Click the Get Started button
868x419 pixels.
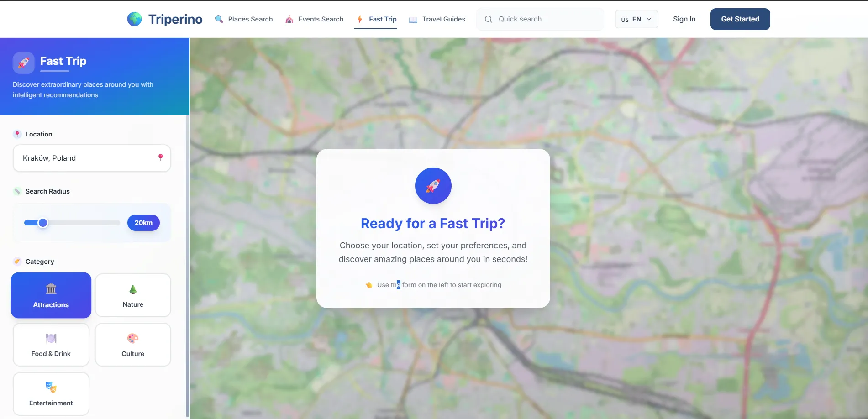[740, 19]
